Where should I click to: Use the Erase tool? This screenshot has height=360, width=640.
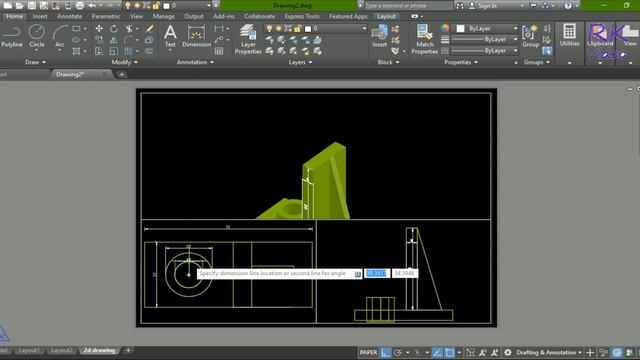[x=149, y=29]
